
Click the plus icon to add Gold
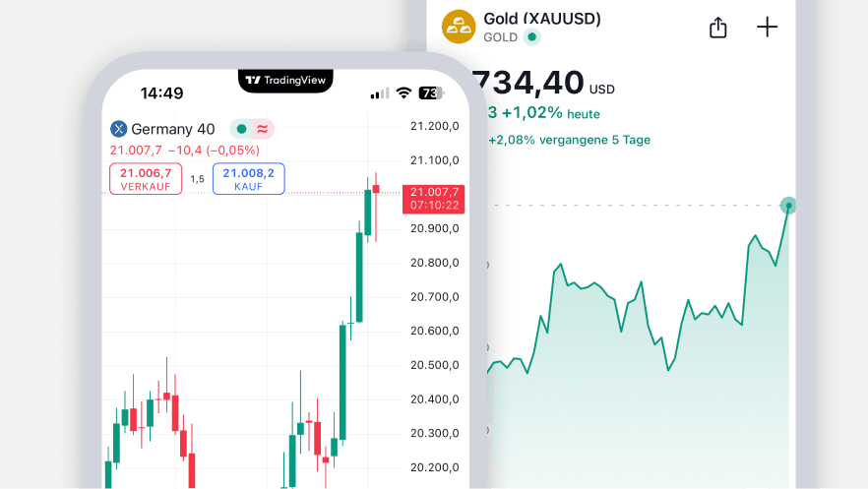tap(767, 27)
